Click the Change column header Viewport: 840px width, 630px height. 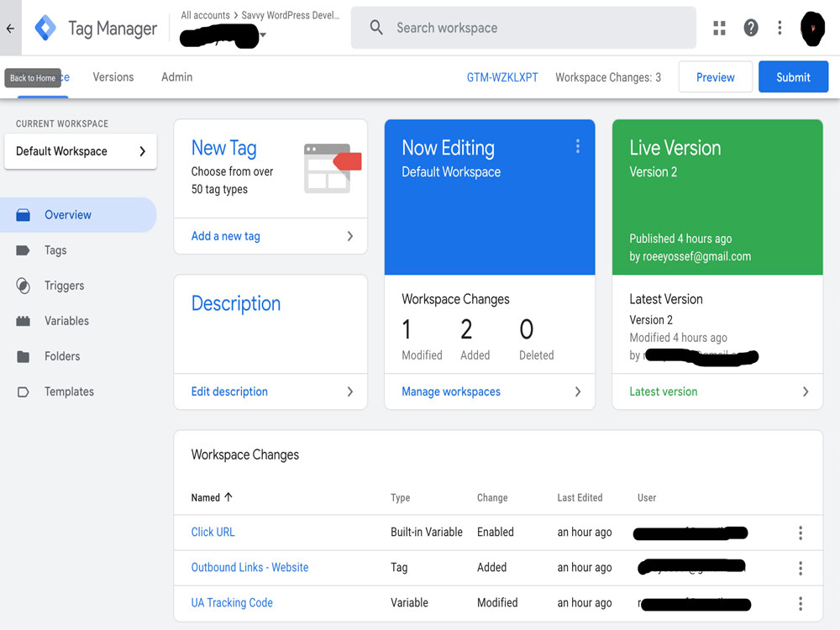pyautogui.click(x=492, y=497)
